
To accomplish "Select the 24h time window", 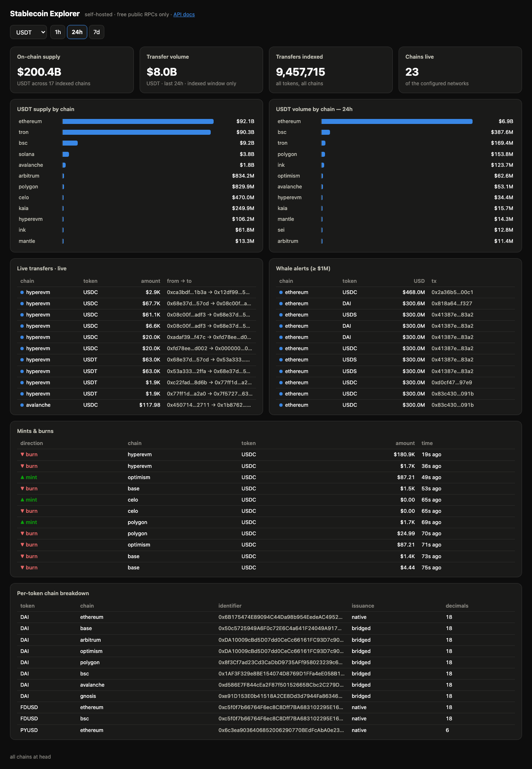I will tap(77, 32).
